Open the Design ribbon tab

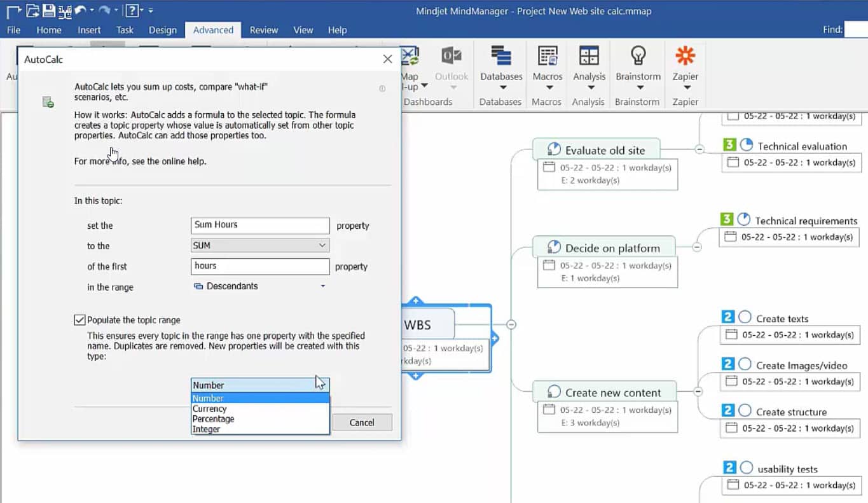tap(163, 30)
